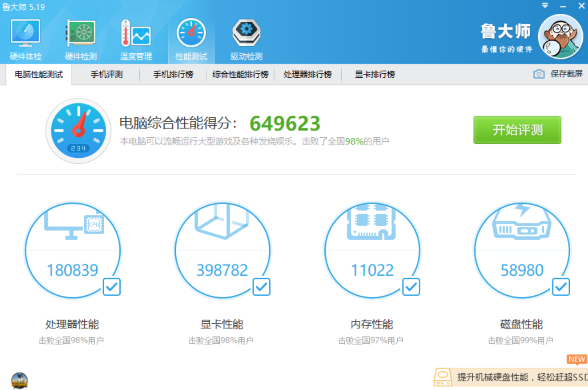Uncheck the 内存性能 test checkbox
Image resolution: width=588 pixels, height=390 pixels.
pyautogui.click(x=411, y=287)
